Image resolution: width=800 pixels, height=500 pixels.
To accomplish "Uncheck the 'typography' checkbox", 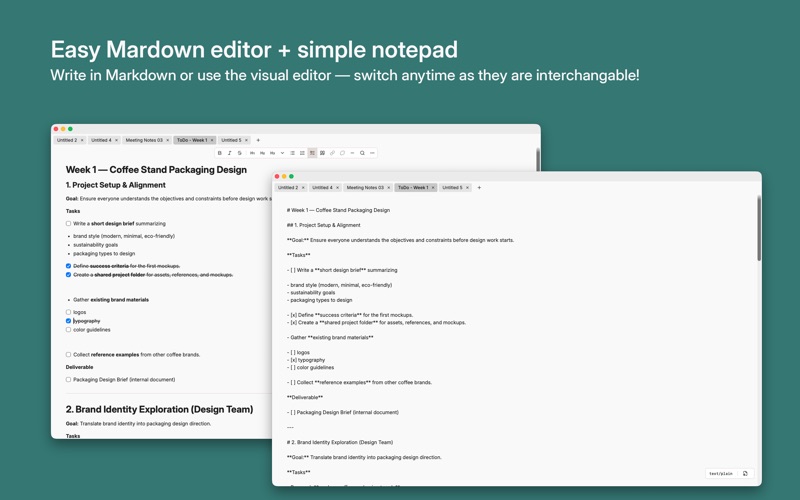I will [68, 321].
